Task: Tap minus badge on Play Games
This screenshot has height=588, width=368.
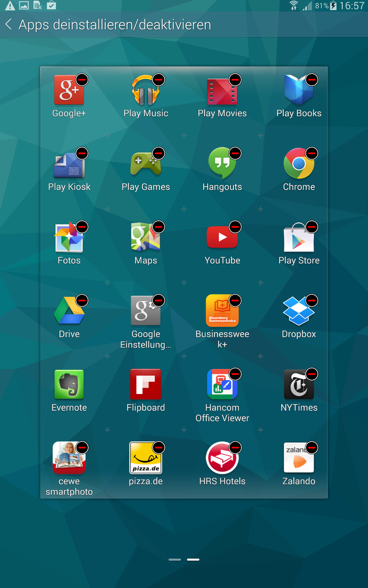Action: (158, 153)
